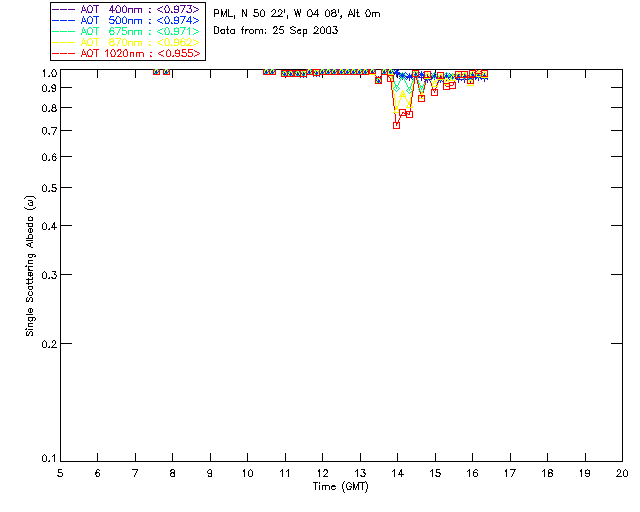Select the hour 12 time axis label
640x512 pixels.
coord(322,473)
